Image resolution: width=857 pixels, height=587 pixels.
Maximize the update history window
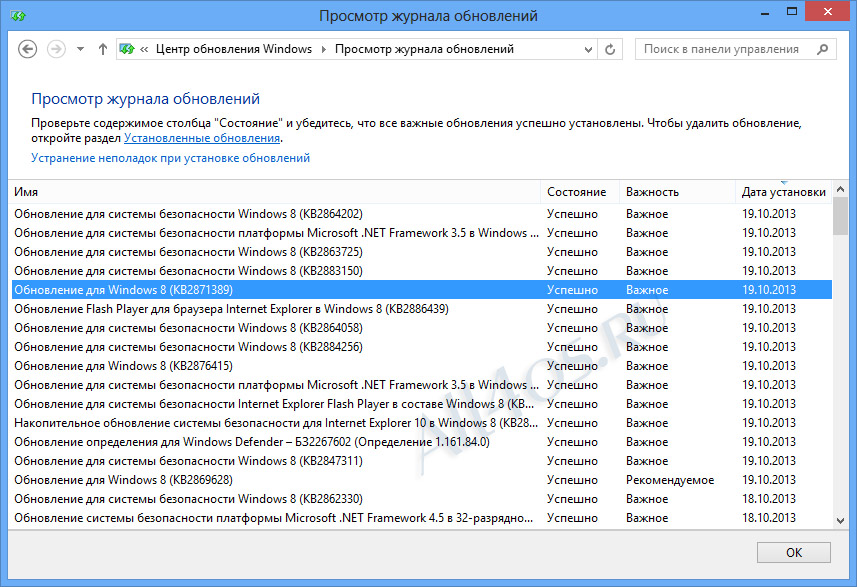791,12
